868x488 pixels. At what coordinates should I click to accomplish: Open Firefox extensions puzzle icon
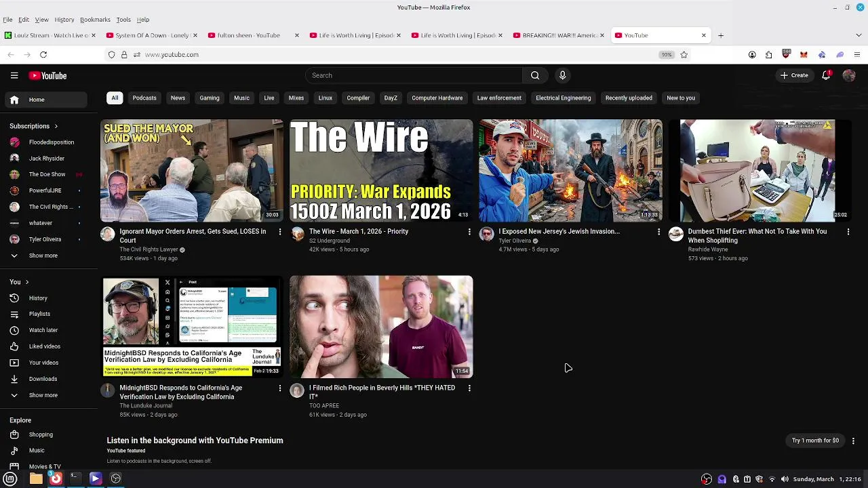coord(769,54)
